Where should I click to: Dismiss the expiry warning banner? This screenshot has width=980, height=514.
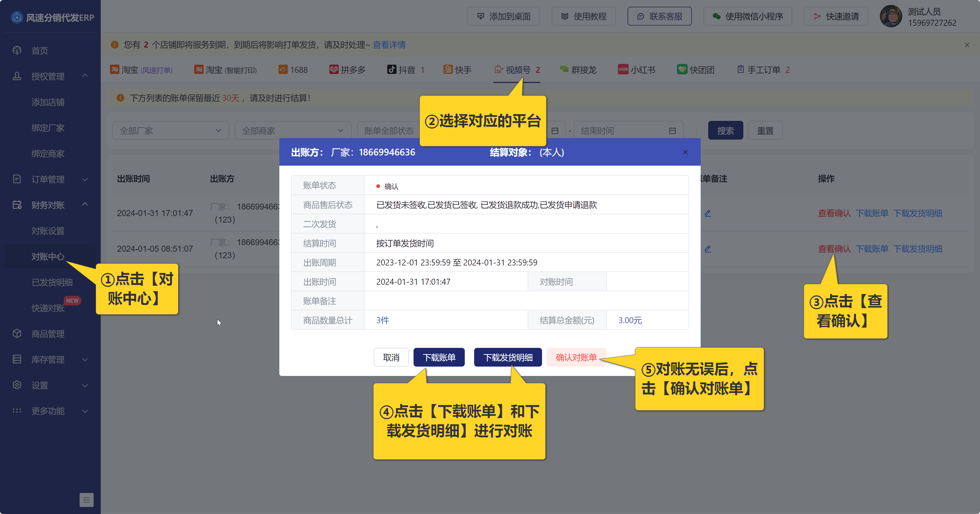pos(967,45)
